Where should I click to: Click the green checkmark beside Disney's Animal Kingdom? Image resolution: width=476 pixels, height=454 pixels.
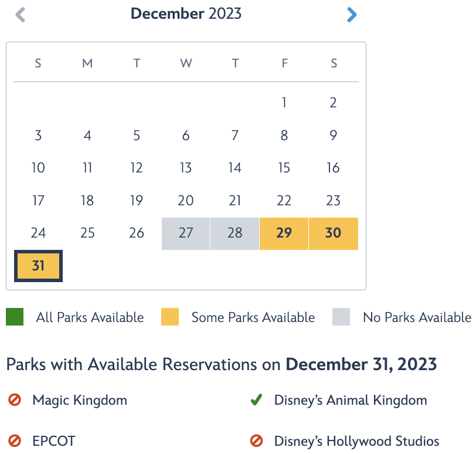(x=257, y=399)
